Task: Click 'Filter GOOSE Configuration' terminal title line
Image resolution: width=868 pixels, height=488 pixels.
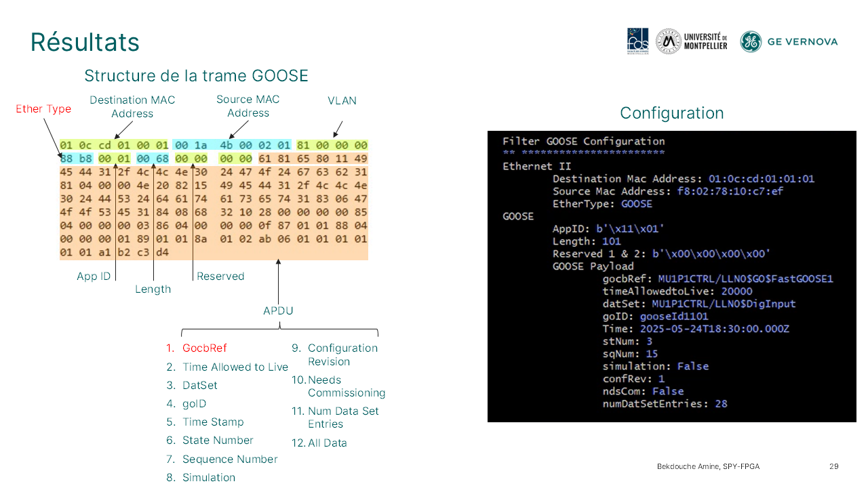Action: (x=583, y=142)
